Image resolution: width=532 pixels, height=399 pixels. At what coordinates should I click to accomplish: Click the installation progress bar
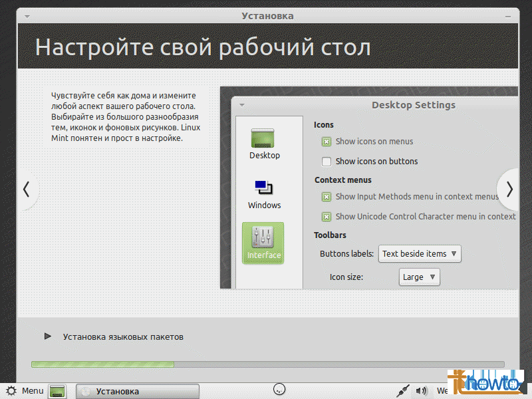pos(268,364)
